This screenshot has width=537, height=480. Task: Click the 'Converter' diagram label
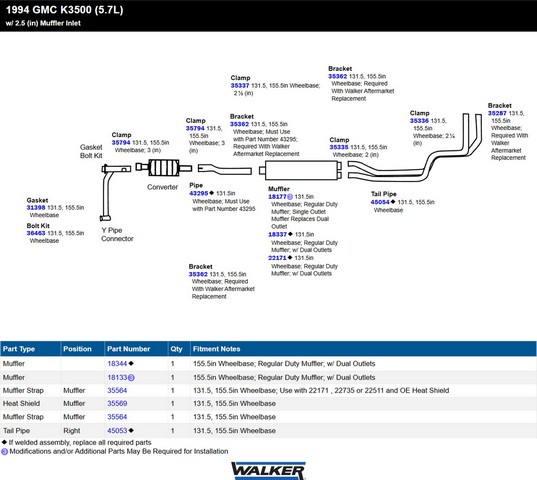click(162, 187)
